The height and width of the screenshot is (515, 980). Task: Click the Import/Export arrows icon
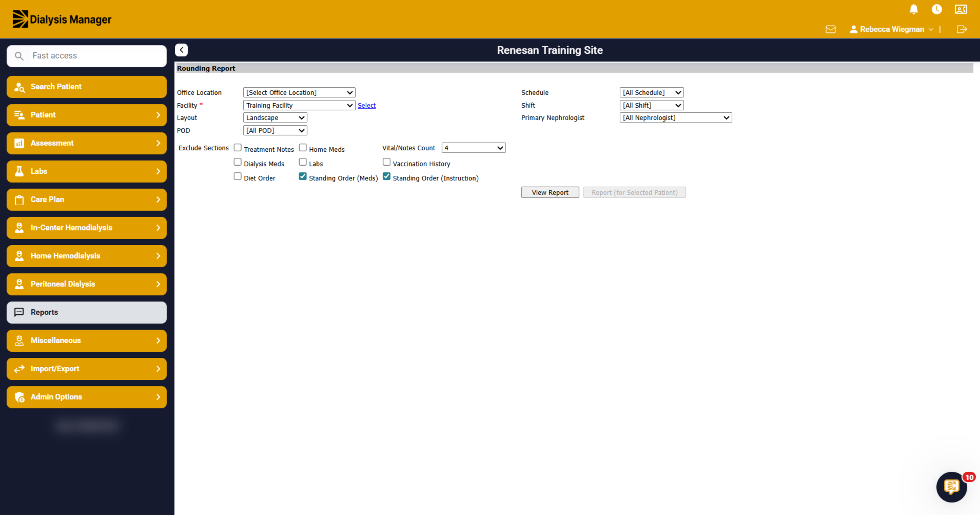(19, 369)
